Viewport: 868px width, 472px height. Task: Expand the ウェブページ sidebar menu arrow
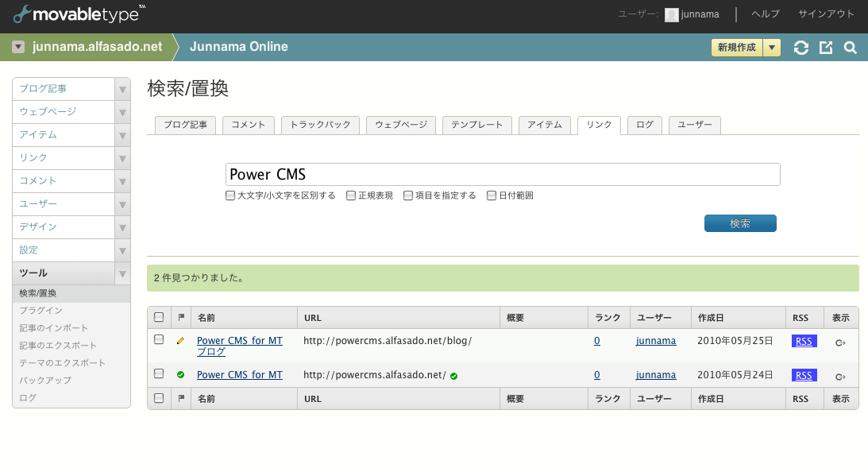tap(122, 113)
